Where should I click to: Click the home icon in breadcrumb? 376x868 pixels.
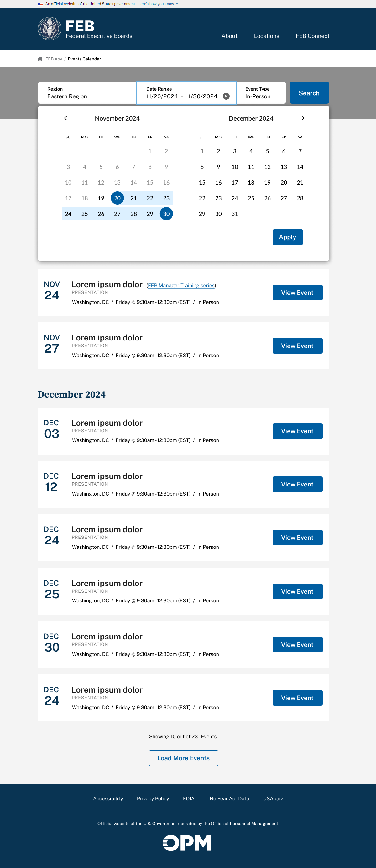tap(40, 59)
